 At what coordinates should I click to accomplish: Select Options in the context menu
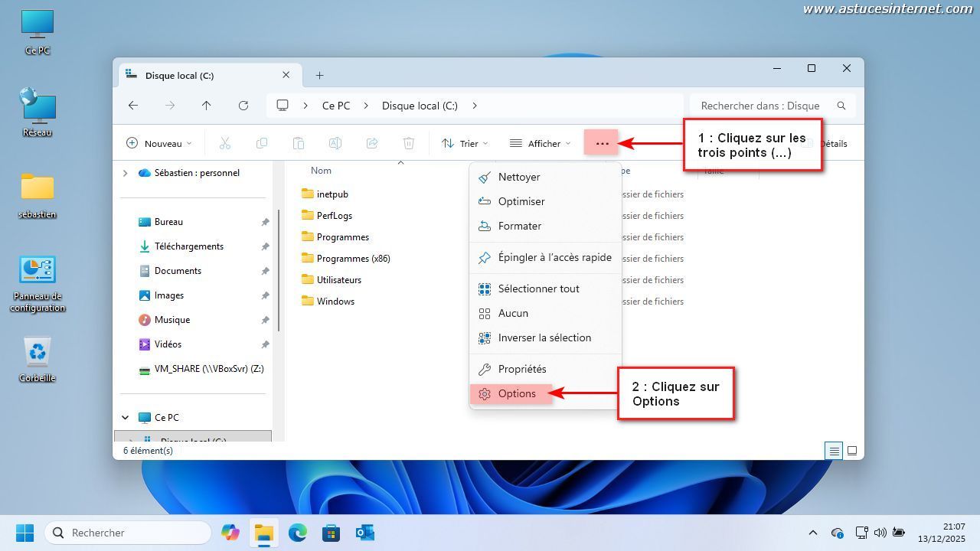[x=517, y=393]
